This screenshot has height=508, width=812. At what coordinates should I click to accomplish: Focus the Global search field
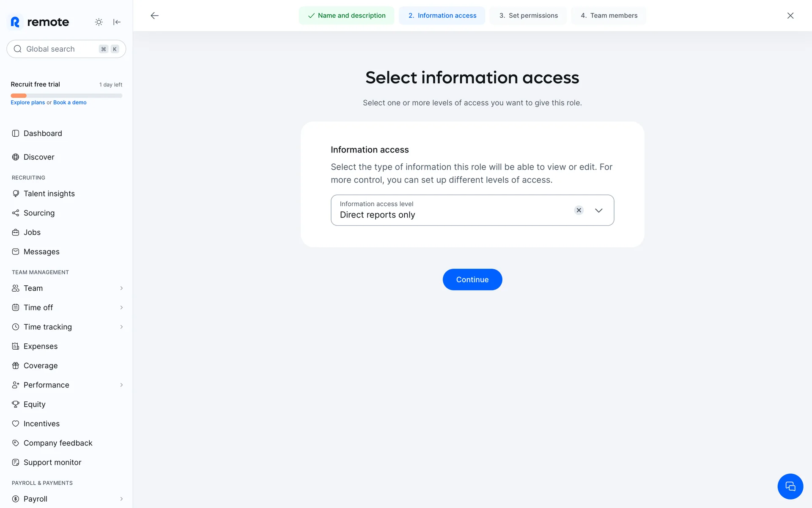tap(59, 49)
